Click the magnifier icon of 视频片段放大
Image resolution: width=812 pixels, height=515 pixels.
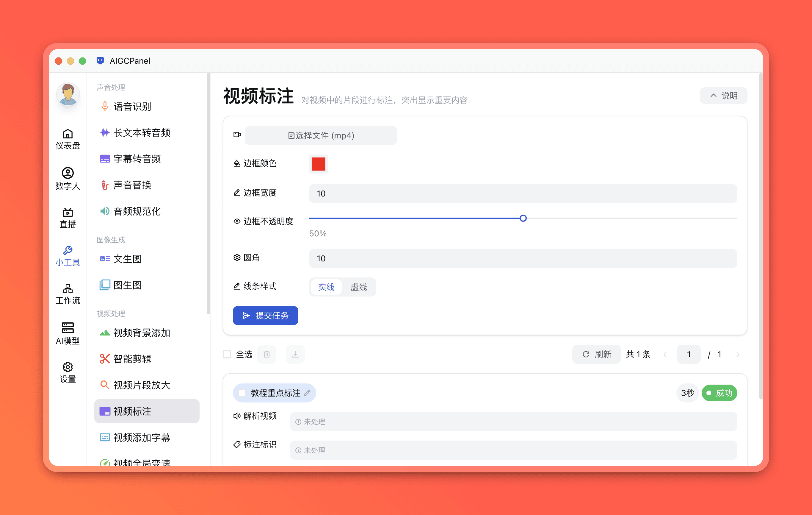[105, 385]
